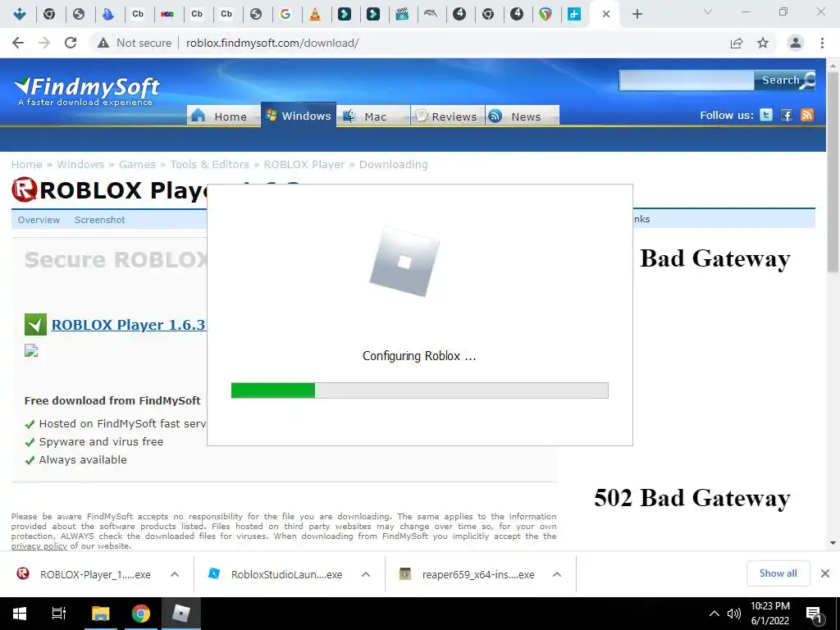Switch to the VLC cone browser tab
This screenshot has height=630, width=840.
pyautogui.click(x=315, y=14)
